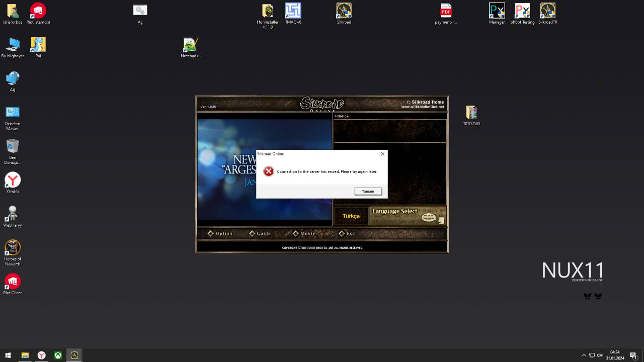Image resolution: width=644 pixels, height=362 pixels.
Task: Open the Aç desktop icon
Action: coord(140,14)
